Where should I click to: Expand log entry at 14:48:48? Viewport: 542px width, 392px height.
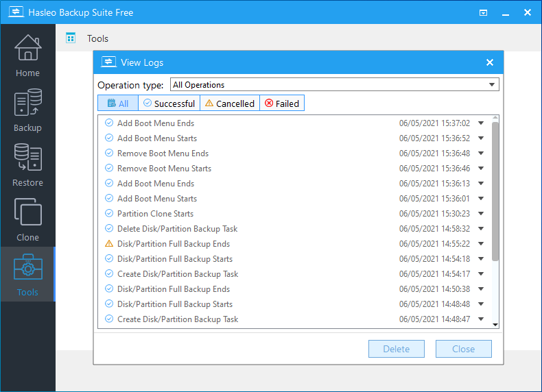481,304
